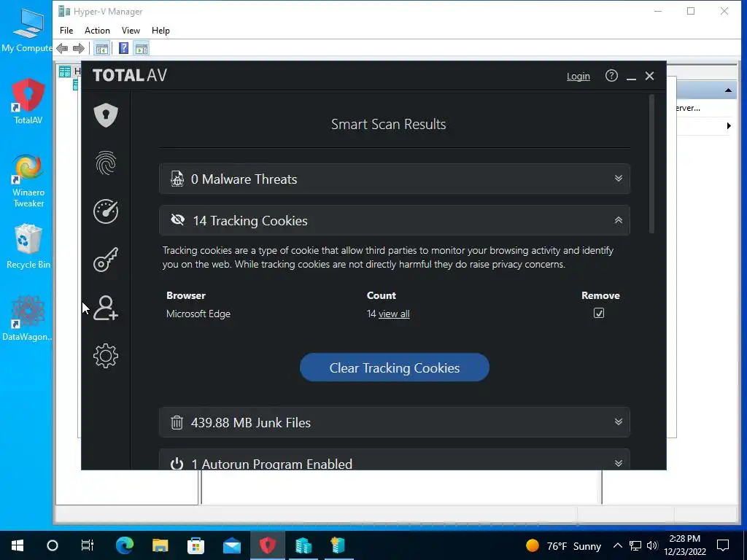Launch Microsoft Edge from the taskbar
The width and height of the screenshot is (747, 560).
(x=125, y=545)
